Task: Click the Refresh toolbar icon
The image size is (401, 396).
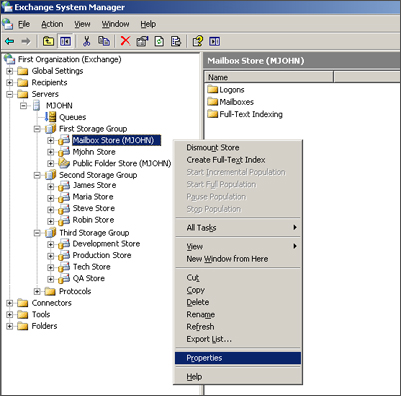Action: [x=159, y=41]
